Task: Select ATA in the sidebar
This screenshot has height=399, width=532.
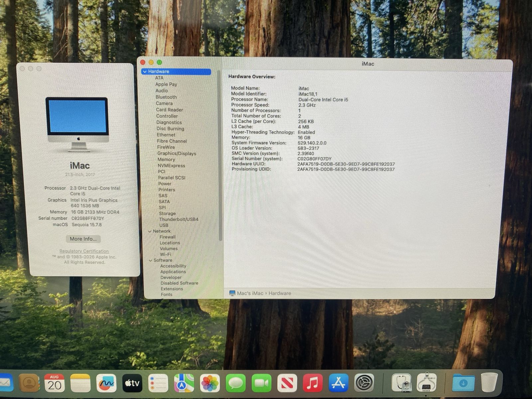Action: (159, 78)
